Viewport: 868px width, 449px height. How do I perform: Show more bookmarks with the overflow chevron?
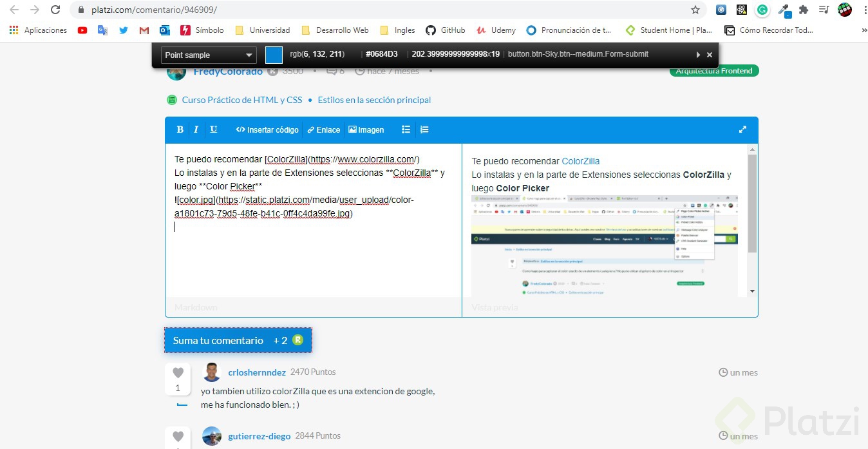click(863, 30)
